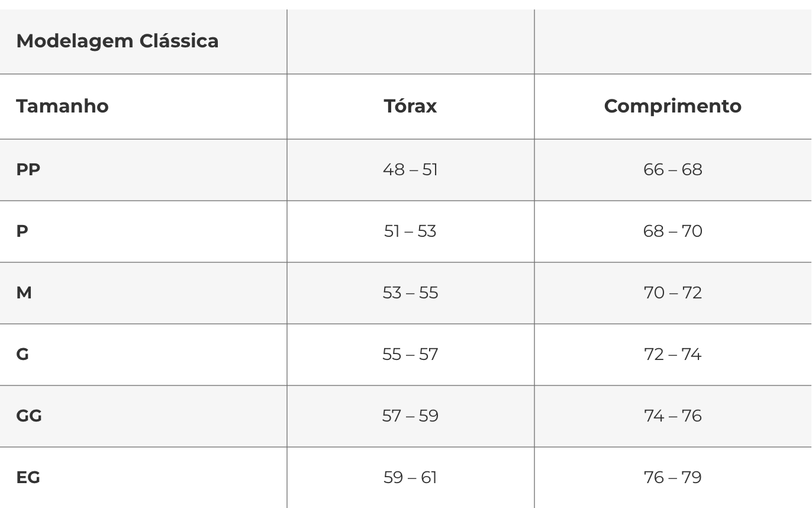Select the GG size row label
This screenshot has width=812, height=508.
point(29,416)
